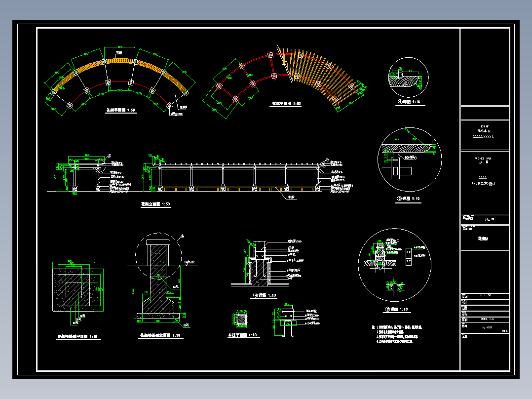Click the "④详图 1:10" detail title
532x399 pixels.
tap(265, 295)
